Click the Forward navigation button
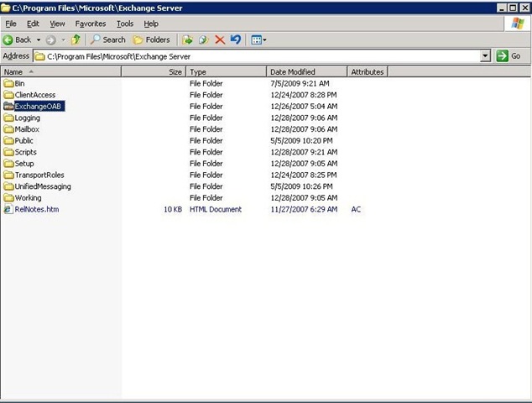This screenshot has height=403, width=532. coord(51,40)
